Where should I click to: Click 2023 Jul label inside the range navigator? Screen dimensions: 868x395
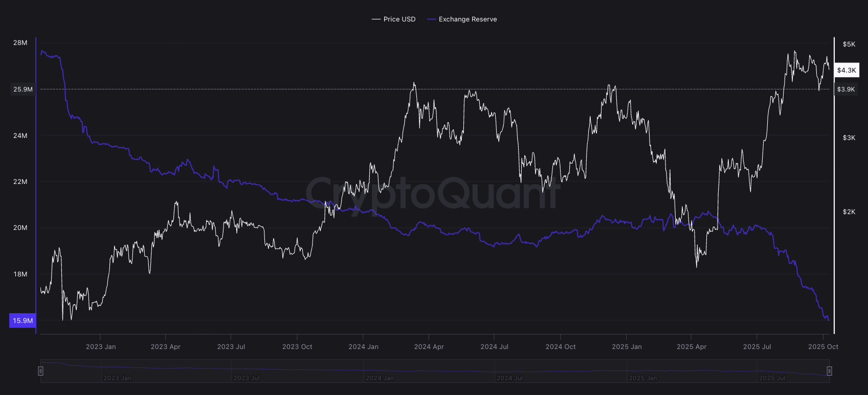pyautogui.click(x=247, y=378)
